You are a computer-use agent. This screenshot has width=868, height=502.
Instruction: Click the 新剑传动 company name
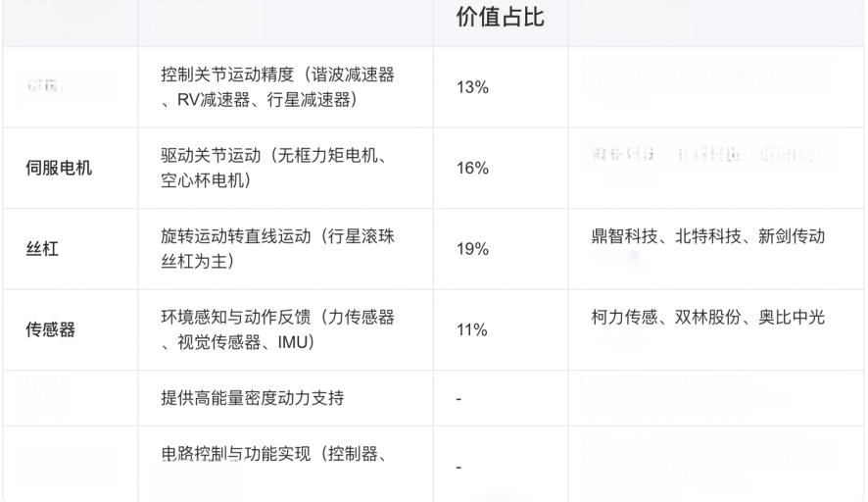coord(792,236)
